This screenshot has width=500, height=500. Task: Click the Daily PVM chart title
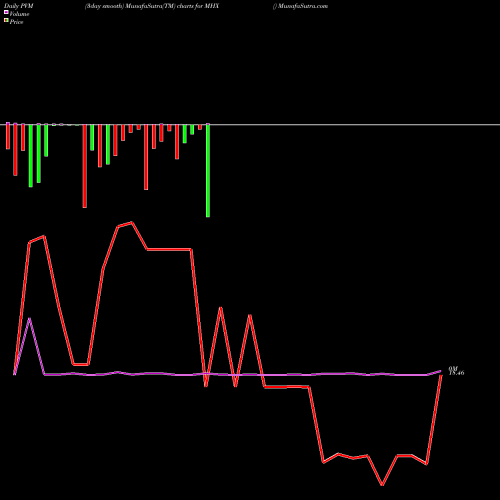click(x=19, y=6)
